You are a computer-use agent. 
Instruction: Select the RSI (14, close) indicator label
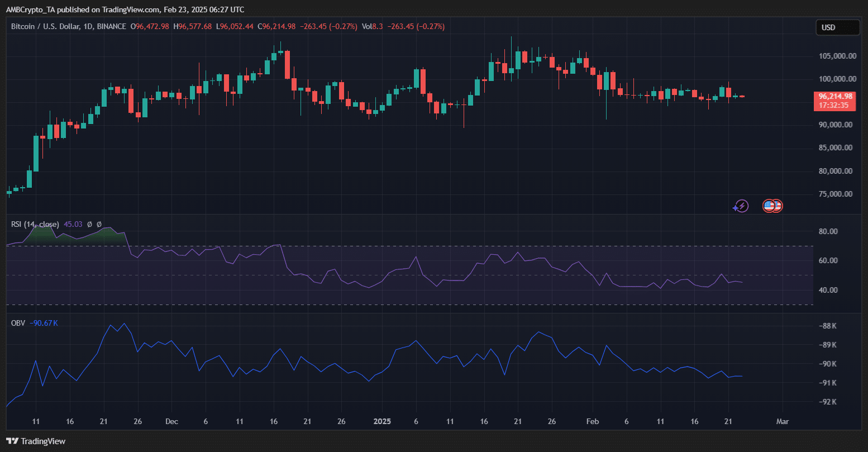point(35,224)
